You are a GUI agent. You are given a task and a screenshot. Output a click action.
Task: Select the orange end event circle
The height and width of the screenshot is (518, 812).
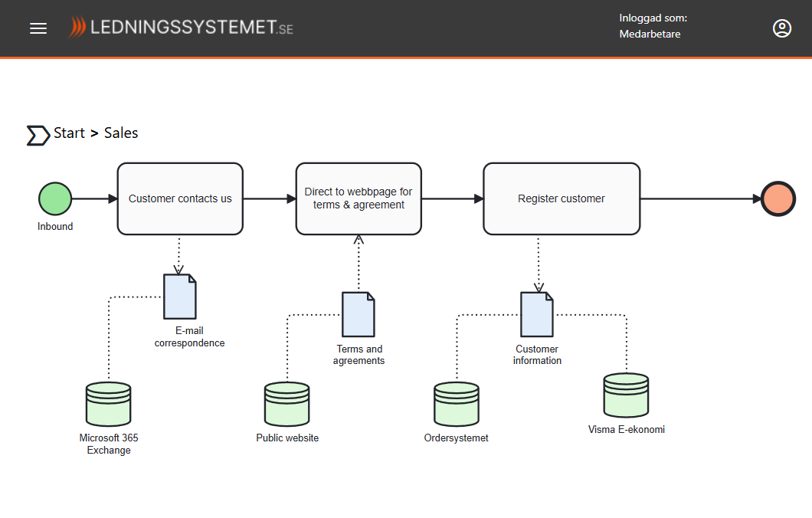pyautogui.click(x=778, y=198)
